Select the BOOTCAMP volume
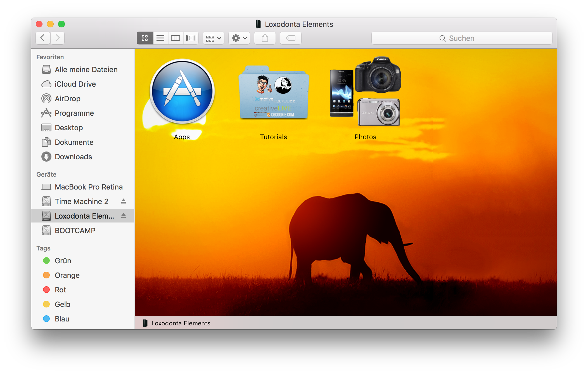The image size is (588, 374). click(x=75, y=231)
